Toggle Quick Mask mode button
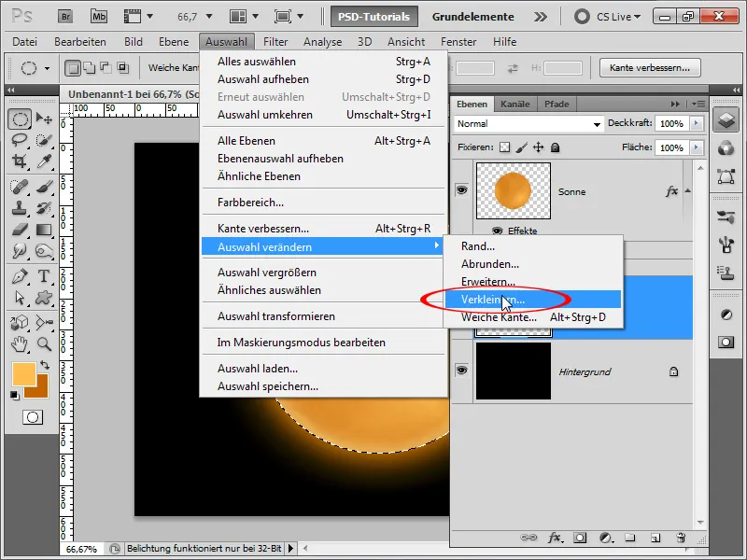The height and width of the screenshot is (560, 747). pos(33,417)
